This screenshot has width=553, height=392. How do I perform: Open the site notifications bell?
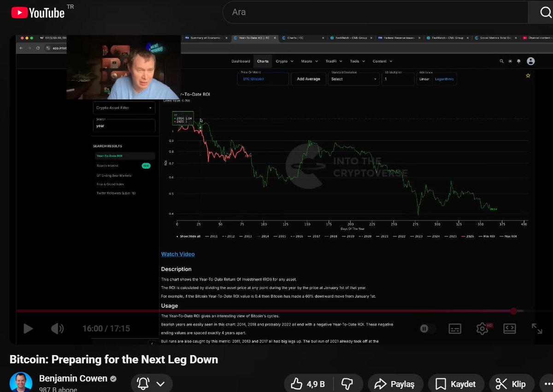(x=519, y=61)
